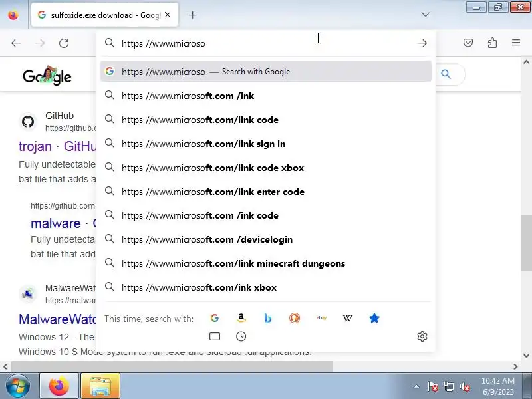Click the horizontal scrollbar thumb
Screen dimensions: 532x399
pos(172,366)
